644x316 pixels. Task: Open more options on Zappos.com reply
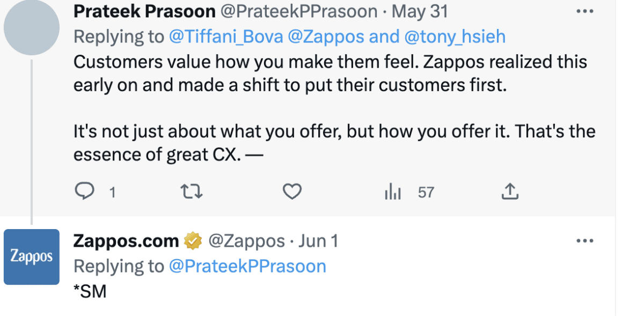(x=584, y=241)
